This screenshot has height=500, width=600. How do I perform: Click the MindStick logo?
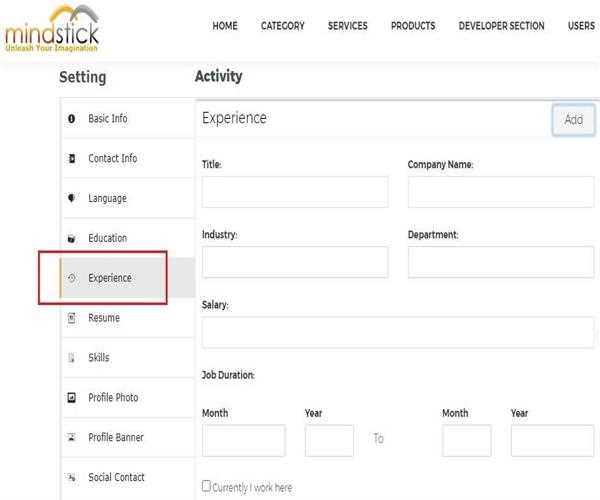[52, 28]
